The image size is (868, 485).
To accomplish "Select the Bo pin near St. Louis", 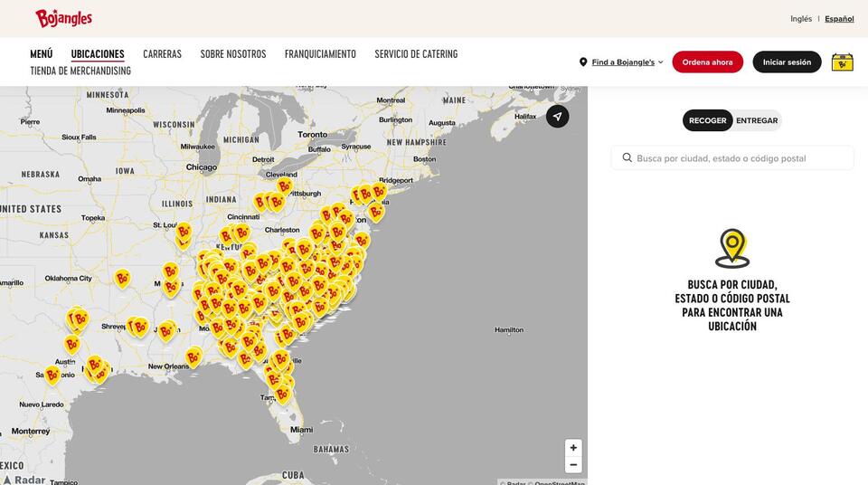I will [184, 231].
